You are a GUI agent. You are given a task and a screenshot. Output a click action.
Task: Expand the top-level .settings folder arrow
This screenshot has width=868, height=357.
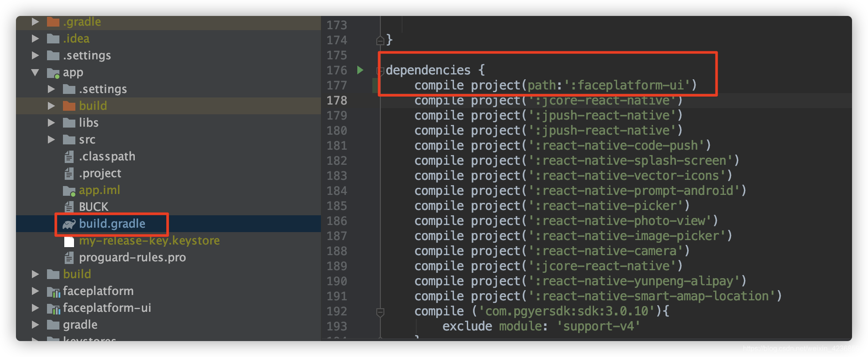click(35, 55)
